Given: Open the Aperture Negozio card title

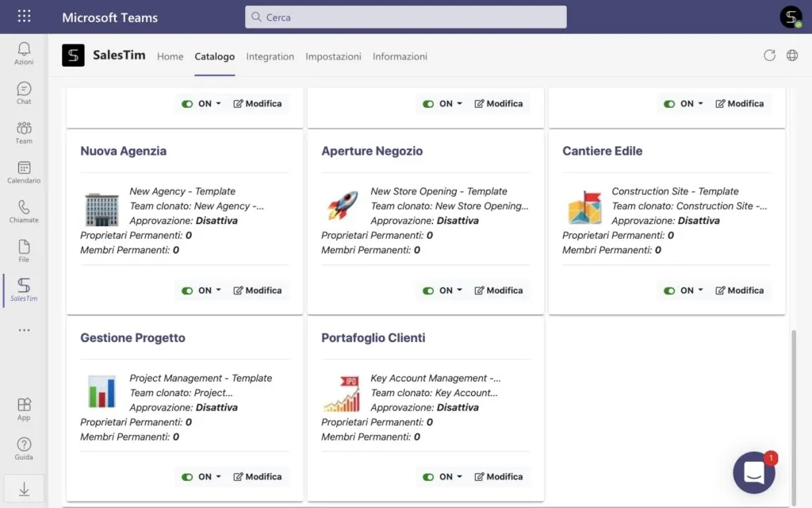Looking at the screenshot, I should 372,151.
